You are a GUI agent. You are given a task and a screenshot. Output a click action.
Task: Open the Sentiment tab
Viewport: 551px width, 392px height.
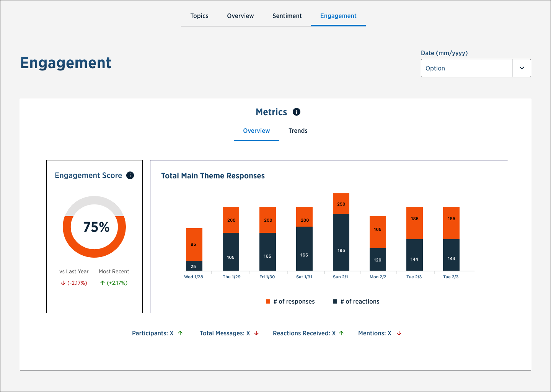287,16
